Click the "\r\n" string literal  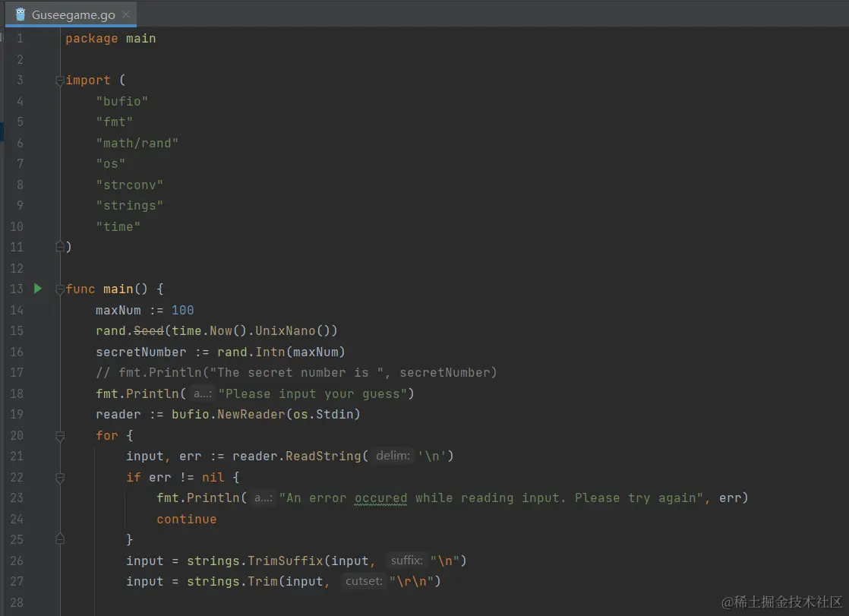coord(411,581)
